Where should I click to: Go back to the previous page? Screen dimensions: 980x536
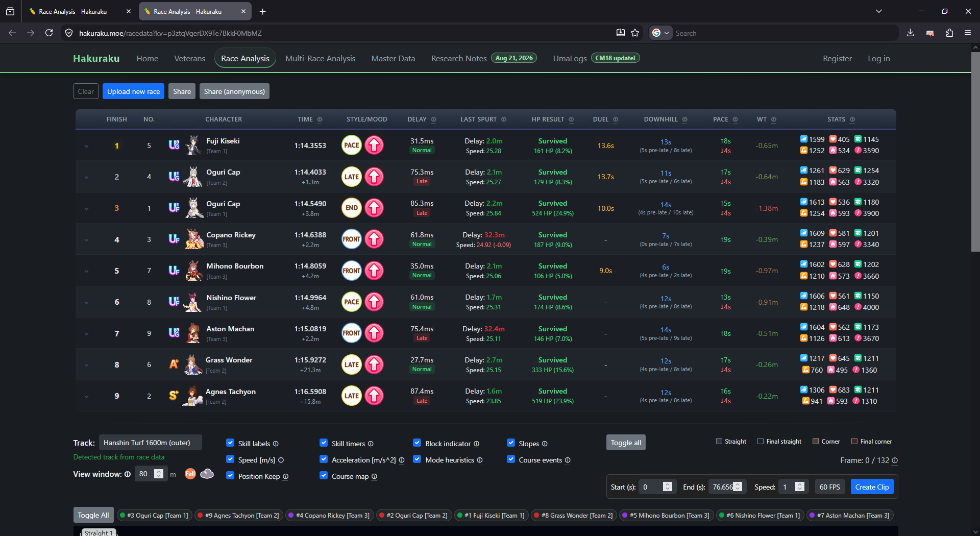12,33
